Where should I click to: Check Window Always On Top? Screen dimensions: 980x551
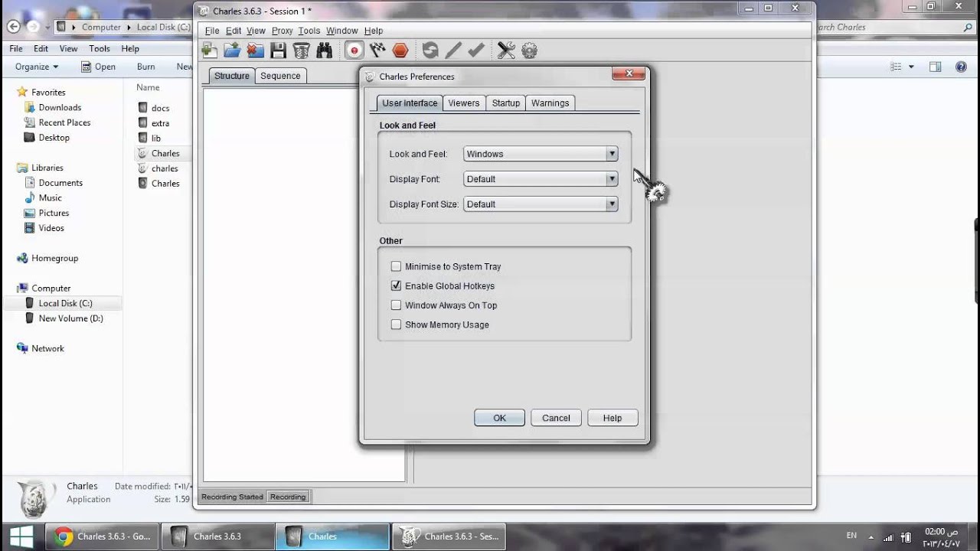pyautogui.click(x=396, y=305)
